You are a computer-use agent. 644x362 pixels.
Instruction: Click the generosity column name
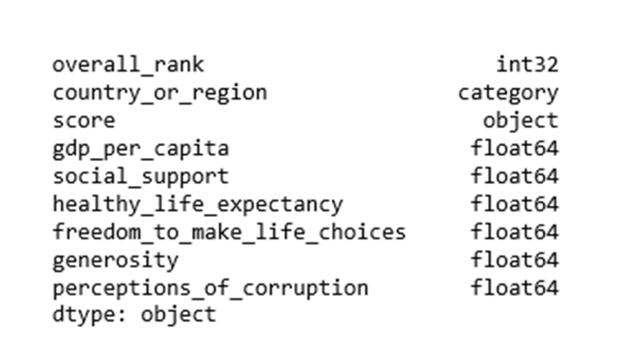[x=116, y=260]
